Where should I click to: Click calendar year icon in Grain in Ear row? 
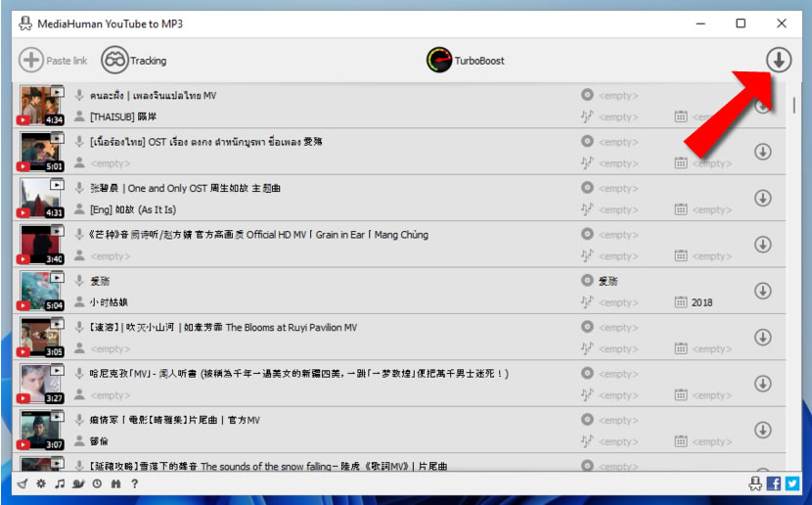coord(681,255)
